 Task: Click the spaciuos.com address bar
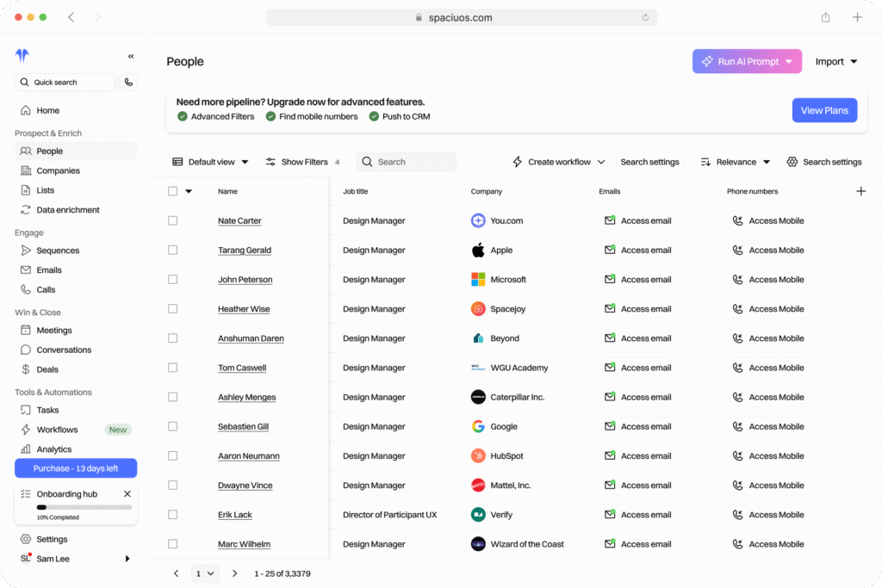point(462,17)
